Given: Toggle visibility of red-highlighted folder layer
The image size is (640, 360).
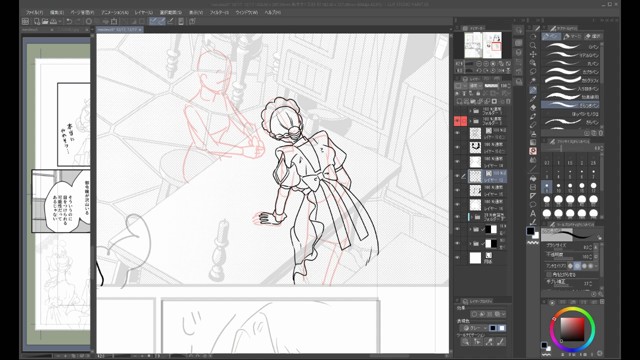Looking at the screenshot, I should [458, 121].
